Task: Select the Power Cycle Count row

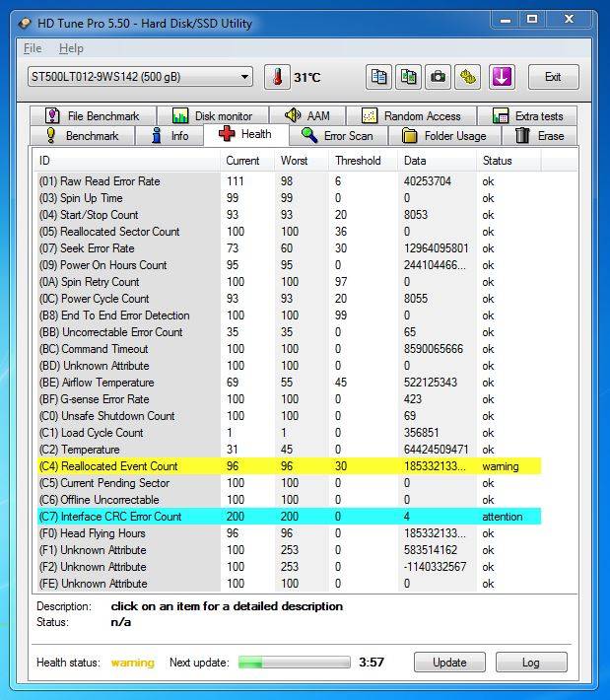Action: (289, 299)
